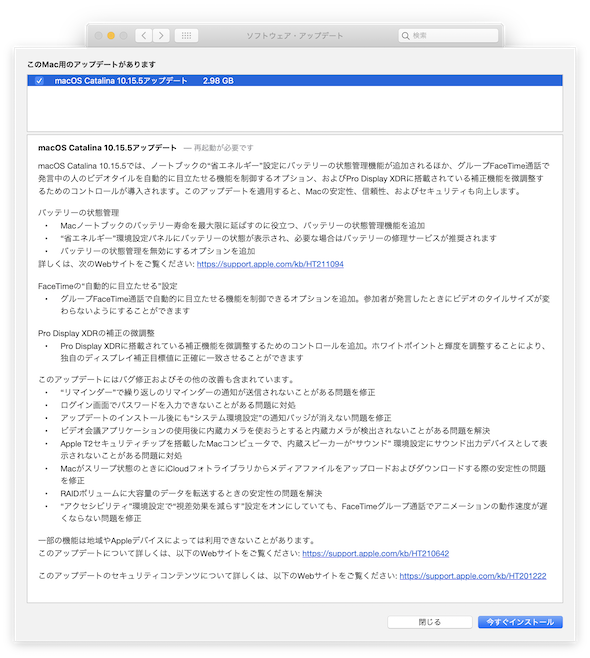
Task: Click the grey close window dot
Action: [98, 36]
